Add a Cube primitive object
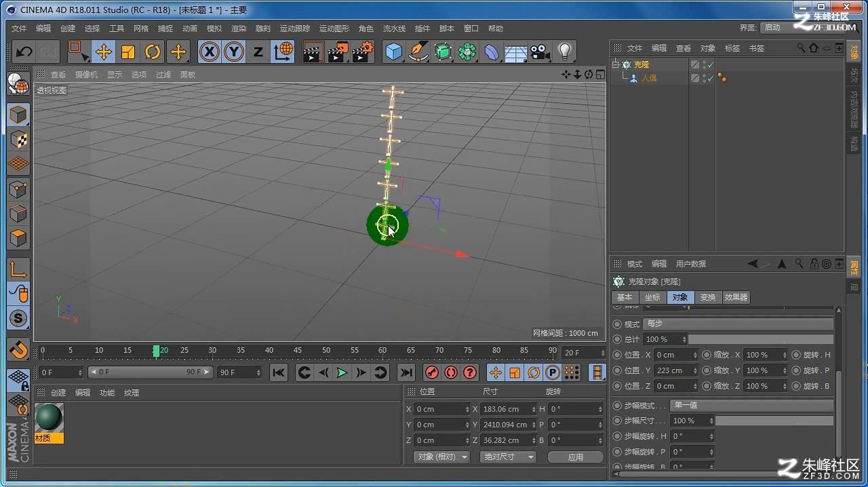This screenshot has height=487, width=868. (394, 52)
